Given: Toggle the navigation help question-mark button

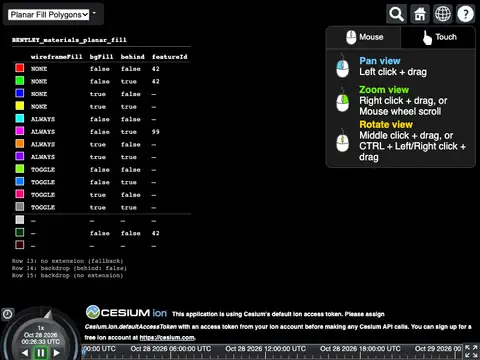Looking at the screenshot, I should tap(465, 14).
